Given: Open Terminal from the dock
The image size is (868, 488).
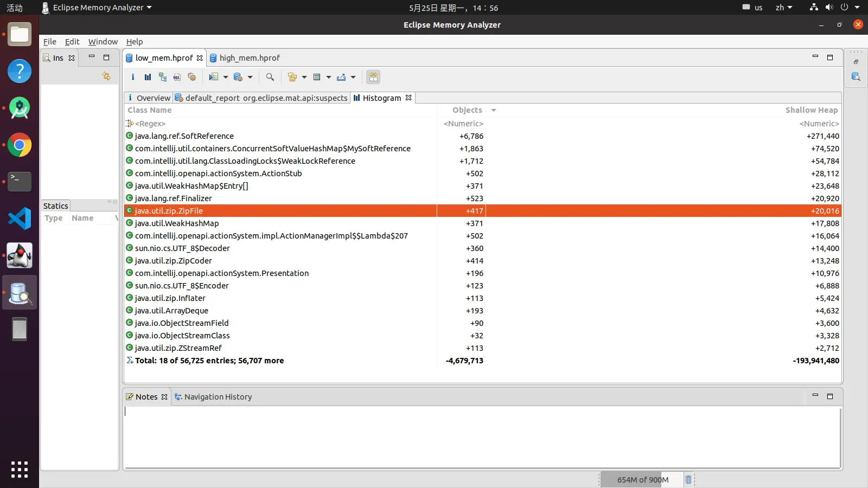Looking at the screenshot, I should [x=20, y=182].
